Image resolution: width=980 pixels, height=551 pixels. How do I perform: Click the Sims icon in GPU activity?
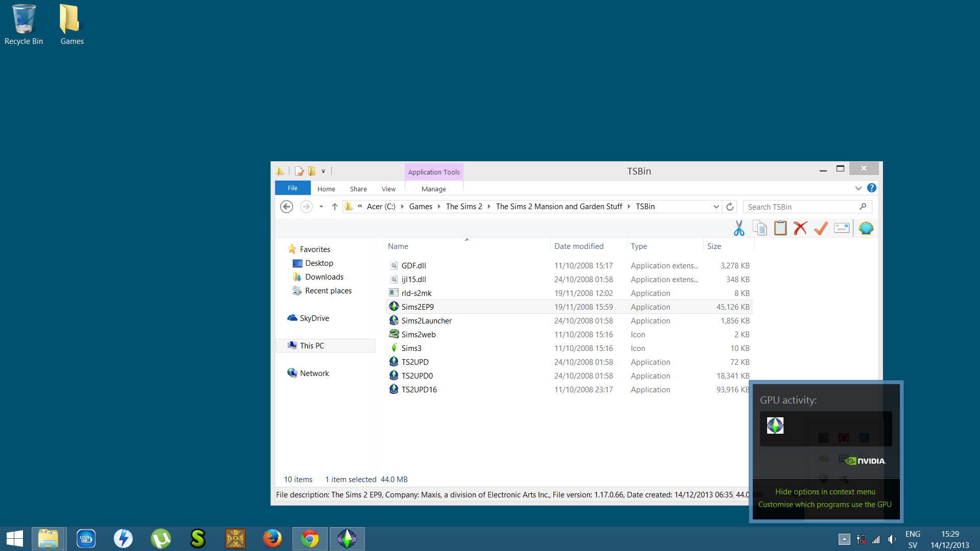tap(775, 425)
